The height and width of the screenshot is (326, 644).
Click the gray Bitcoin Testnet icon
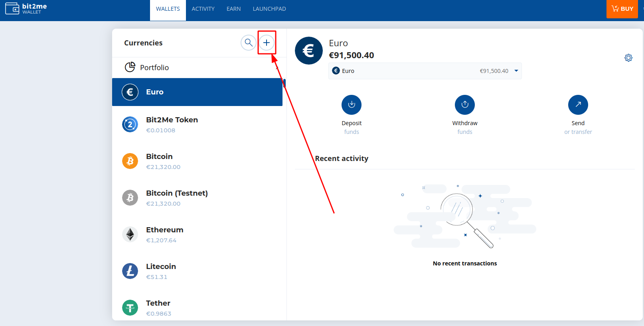(x=130, y=198)
